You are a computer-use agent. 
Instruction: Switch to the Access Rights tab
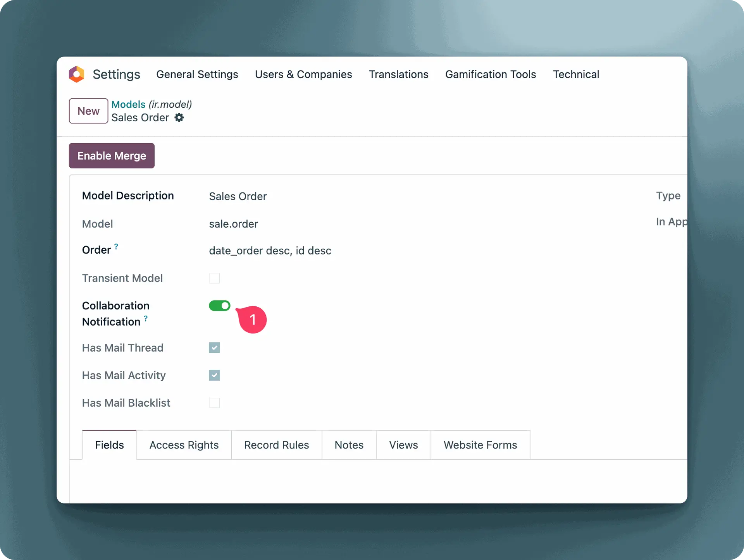pyautogui.click(x=184, y=445)
